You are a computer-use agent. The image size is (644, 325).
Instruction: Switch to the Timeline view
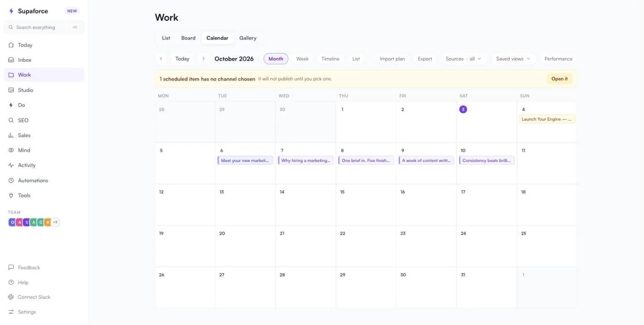[330, 59]
